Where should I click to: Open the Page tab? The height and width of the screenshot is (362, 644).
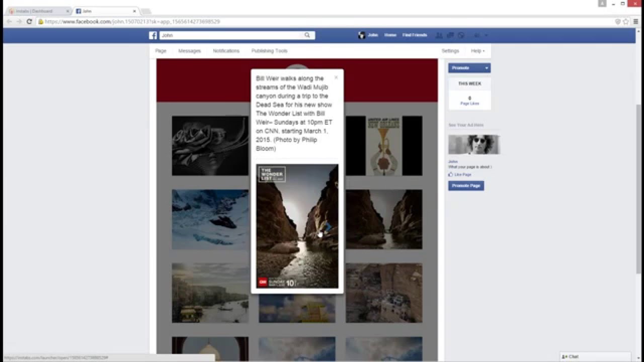(x=160, y=51)
